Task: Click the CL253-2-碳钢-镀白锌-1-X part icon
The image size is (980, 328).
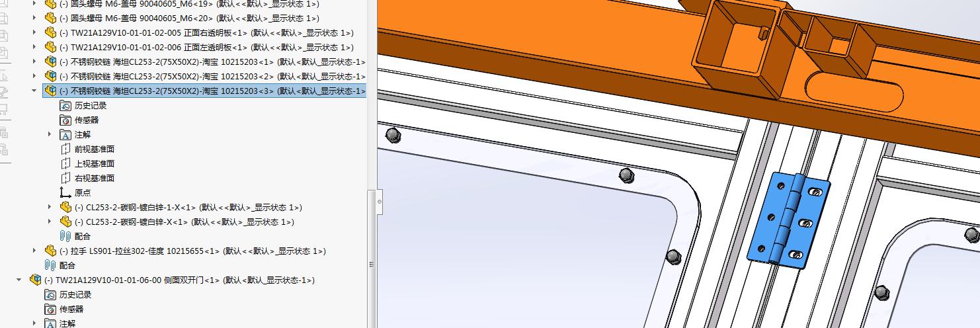Action: [65, 208]
